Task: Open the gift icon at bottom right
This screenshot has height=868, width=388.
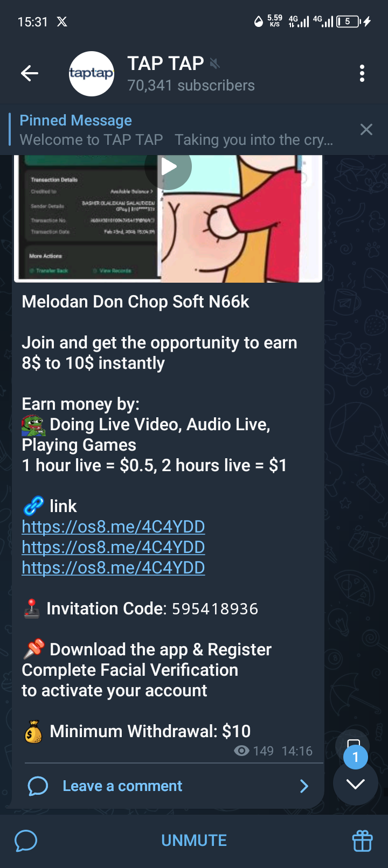Action: (x=362, y=841)
